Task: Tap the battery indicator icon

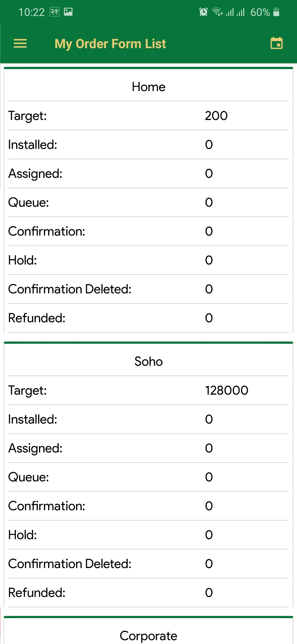Action: (x=276, y=12)
